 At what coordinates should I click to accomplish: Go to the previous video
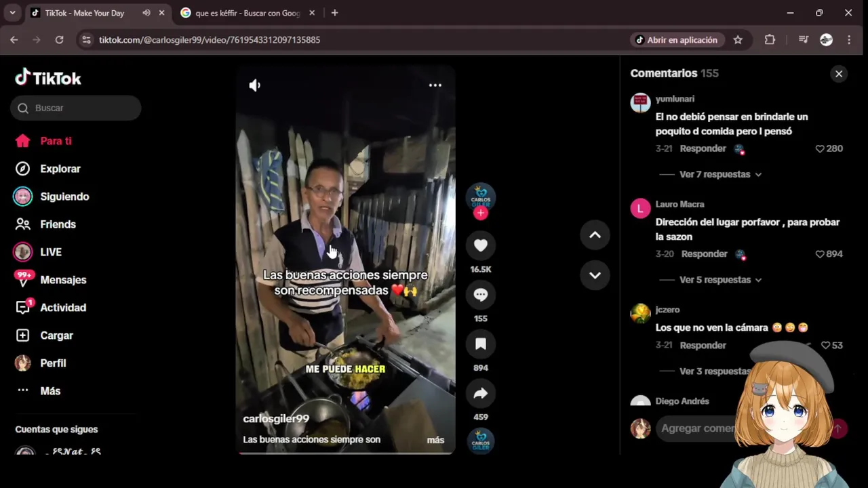coord(595,235)
